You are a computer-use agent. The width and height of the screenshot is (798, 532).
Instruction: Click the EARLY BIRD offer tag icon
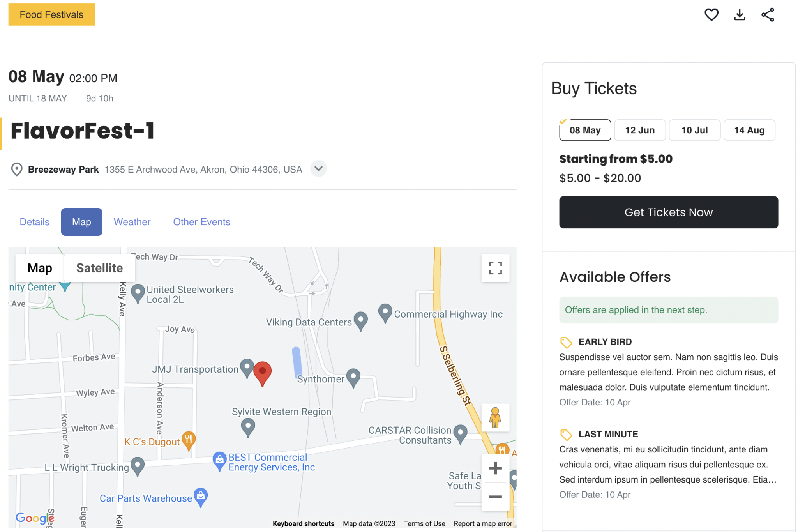[565, 342]
